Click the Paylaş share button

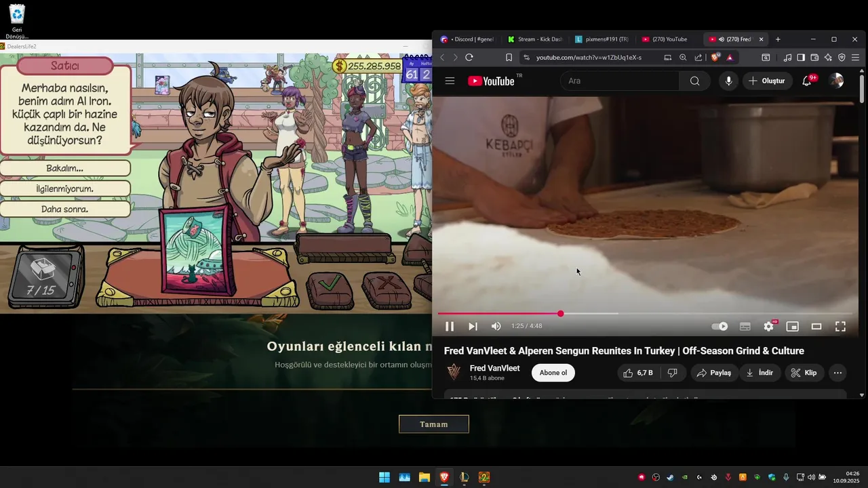(715, 373)
